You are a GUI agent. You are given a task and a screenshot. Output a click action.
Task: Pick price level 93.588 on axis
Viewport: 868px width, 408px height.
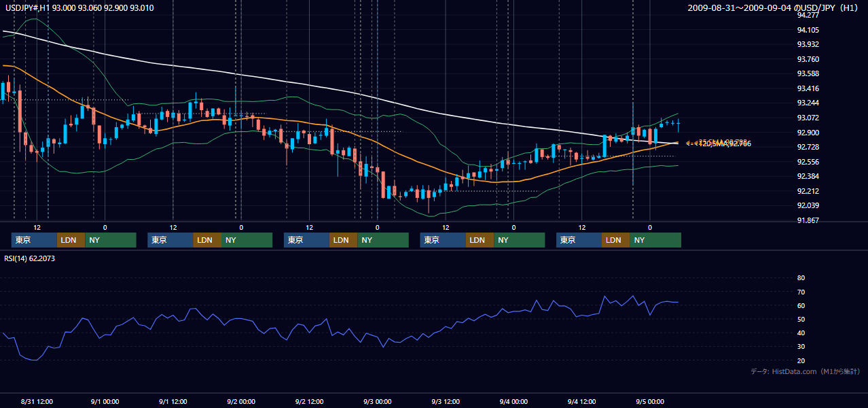pos(808,73)
